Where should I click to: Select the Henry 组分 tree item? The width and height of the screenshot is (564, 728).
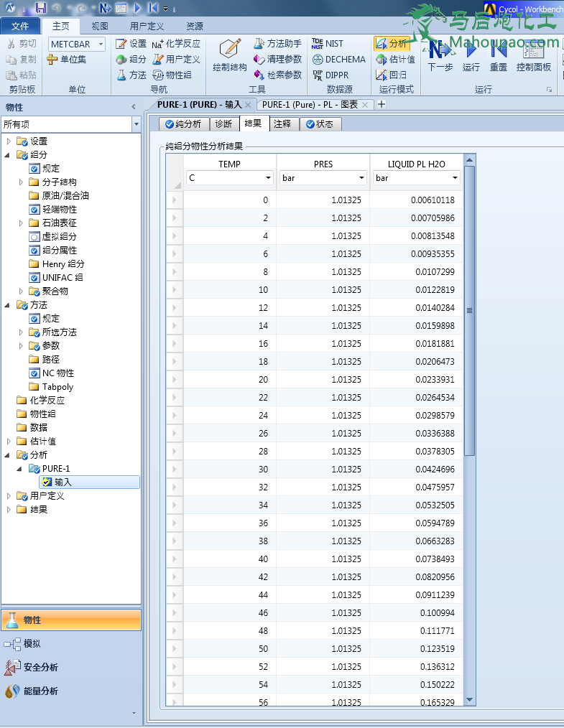[x=57, y=263]
